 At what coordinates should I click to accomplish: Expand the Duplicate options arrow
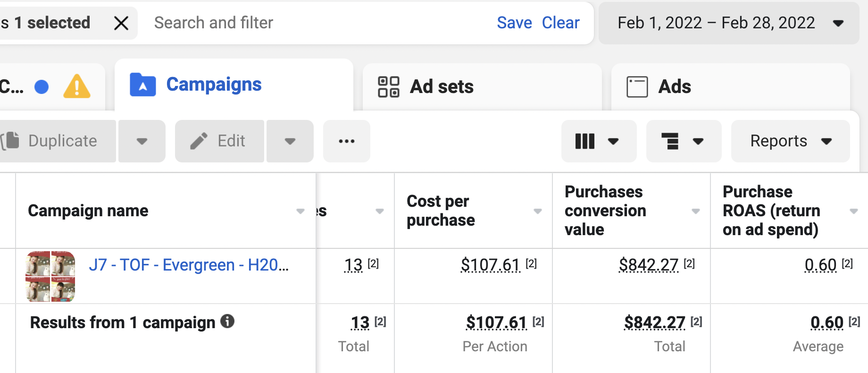pyautogui.click(x=142, y=141)
